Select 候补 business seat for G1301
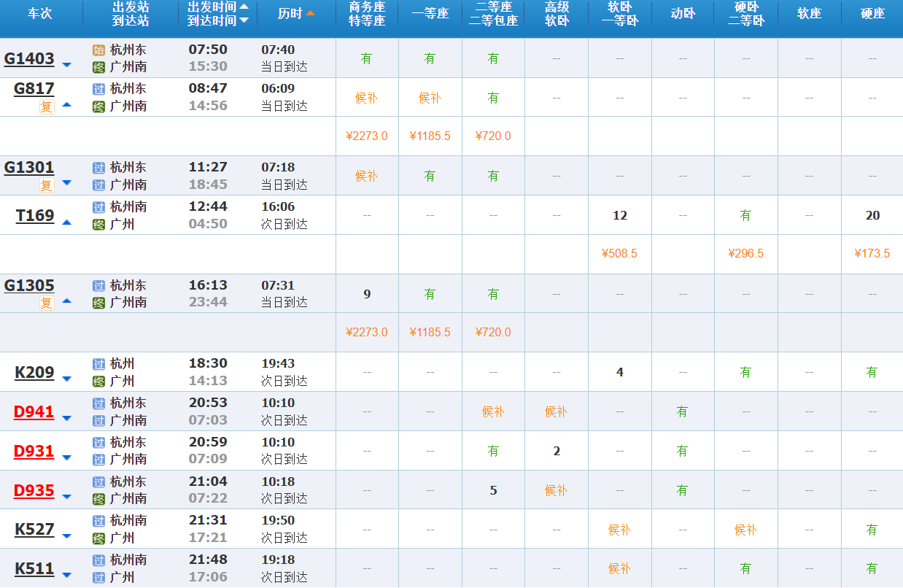 (366, 176)
